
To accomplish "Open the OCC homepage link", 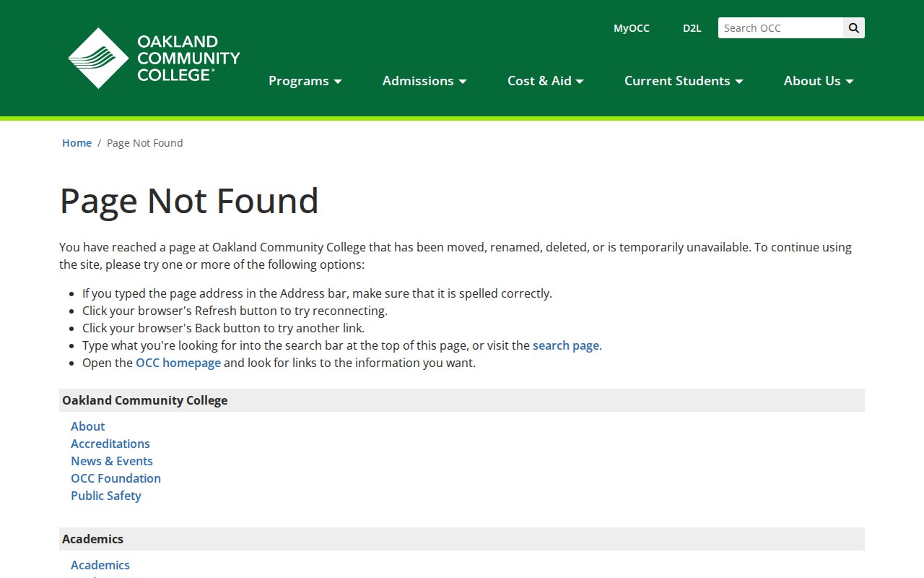I will [178, 363].
